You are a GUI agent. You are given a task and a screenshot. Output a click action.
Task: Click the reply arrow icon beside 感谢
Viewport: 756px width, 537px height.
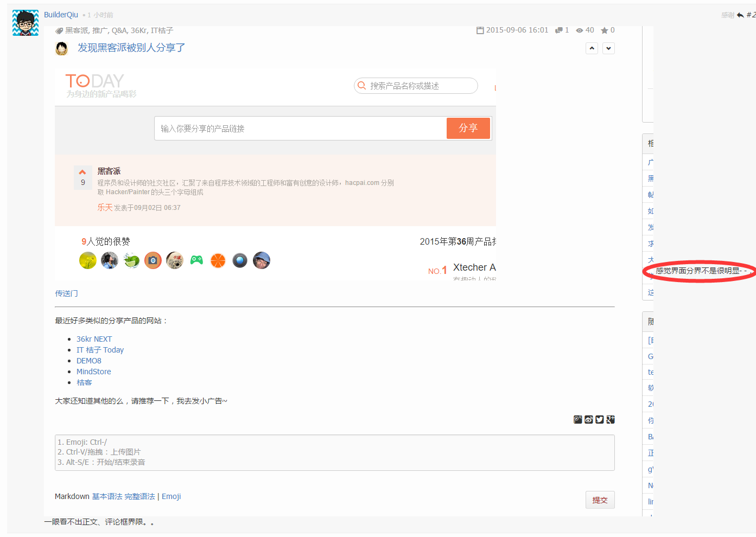(740, 15)
